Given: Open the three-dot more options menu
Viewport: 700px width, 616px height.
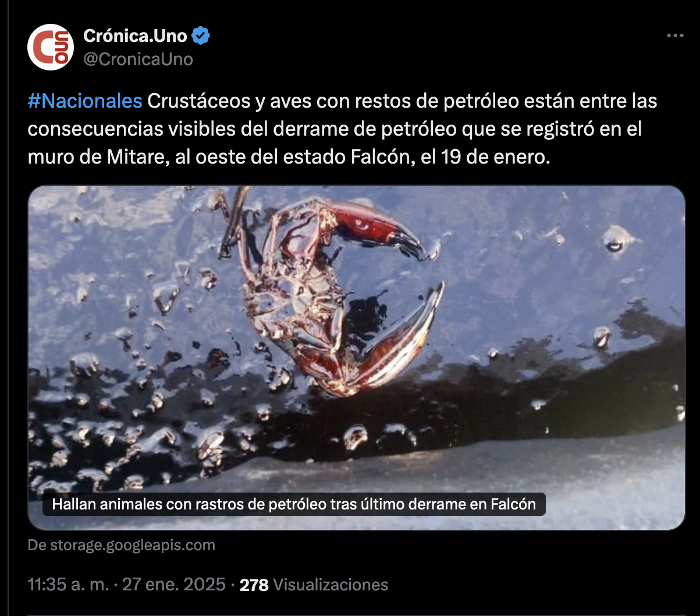Looking at the screenshot, I should pyautogui.click(x=674, y=36).
